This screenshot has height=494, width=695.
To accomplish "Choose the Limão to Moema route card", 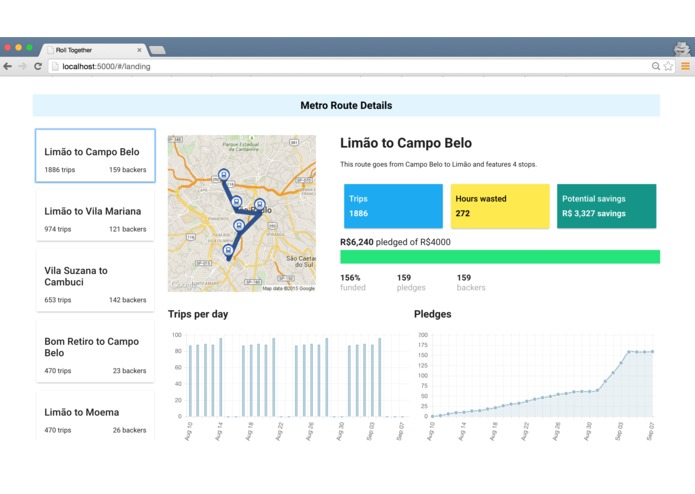I will tap(95, 416).
